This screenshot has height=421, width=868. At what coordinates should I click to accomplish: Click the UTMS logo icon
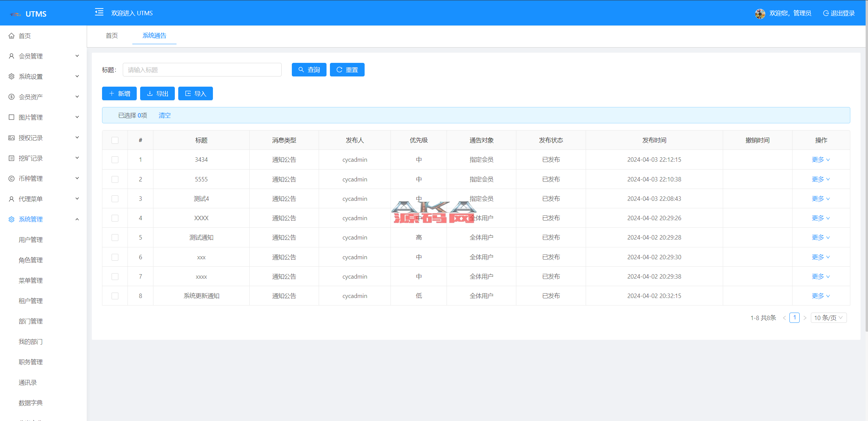point(16,14)
